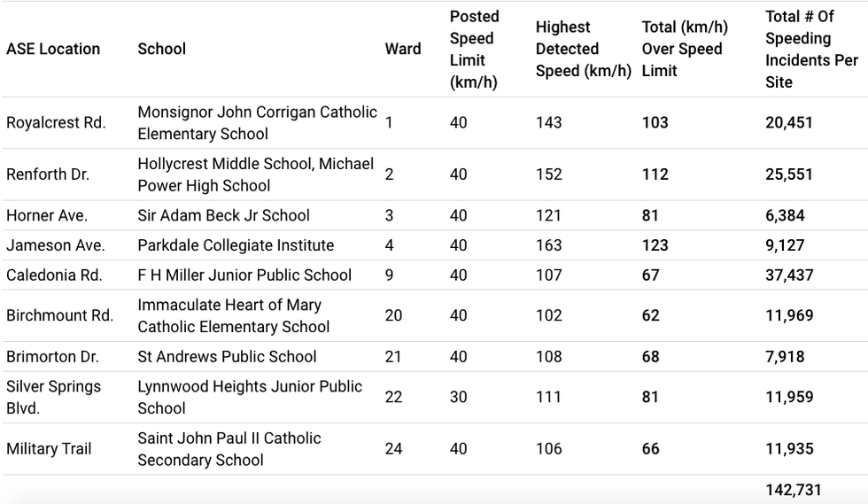Click Parkdale Collegiate Institute school name
868x504 pixels.
tap(236, 245)
